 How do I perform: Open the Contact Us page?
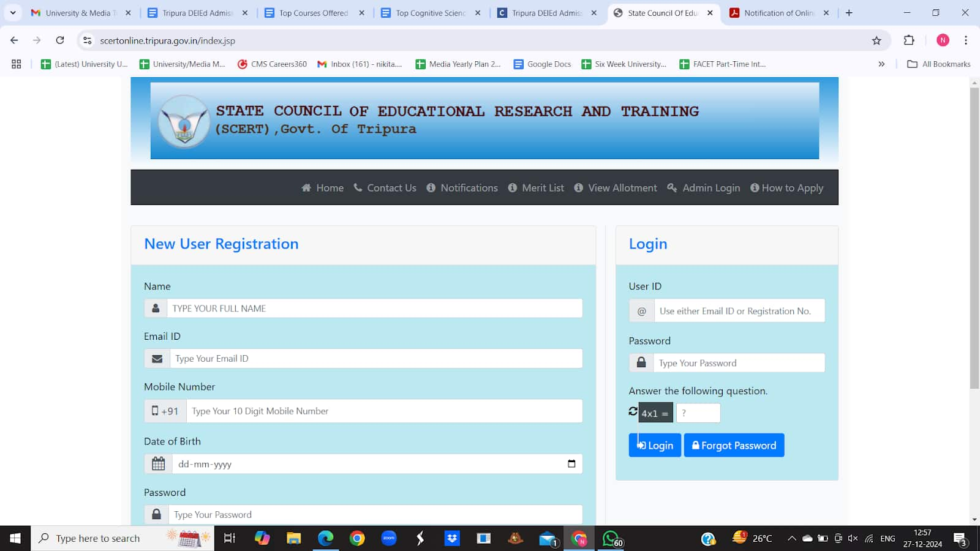pyautogui.click(x=385, y=188)
